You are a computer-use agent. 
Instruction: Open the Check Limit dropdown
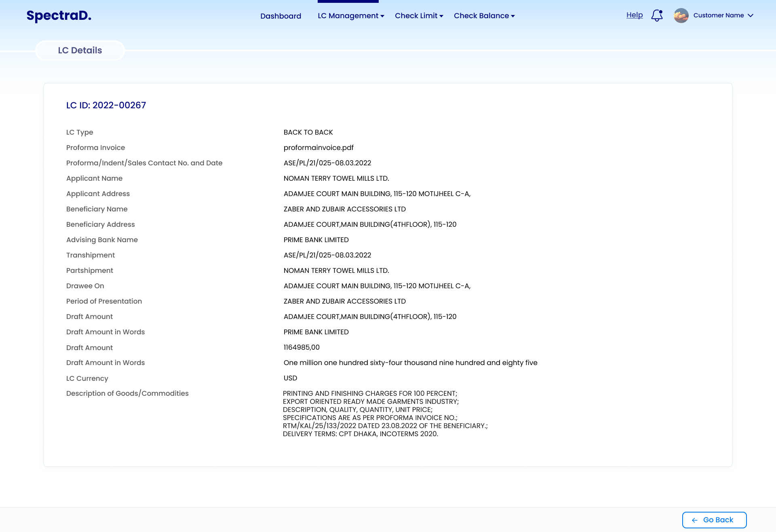coord(419,16)
